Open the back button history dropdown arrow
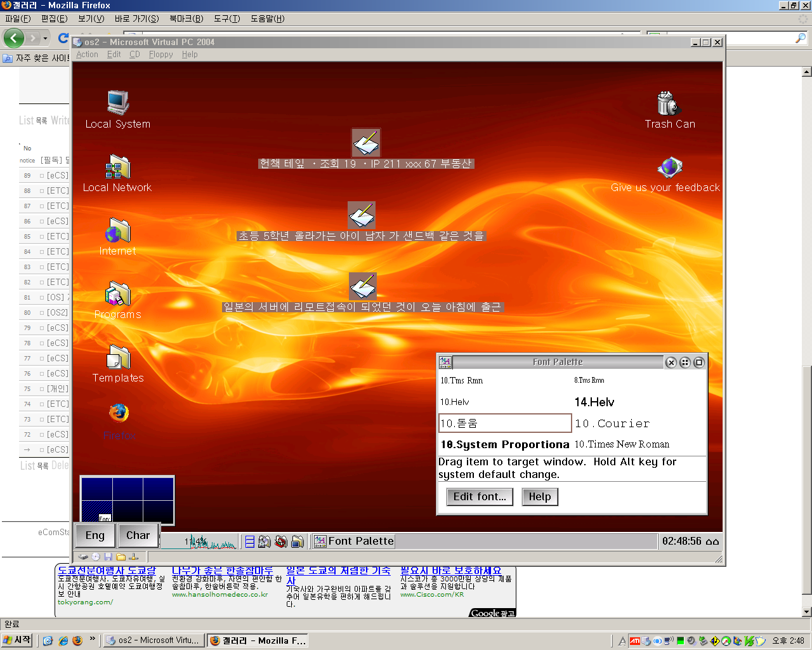812x650 pixels. click(x=46, y=39)
